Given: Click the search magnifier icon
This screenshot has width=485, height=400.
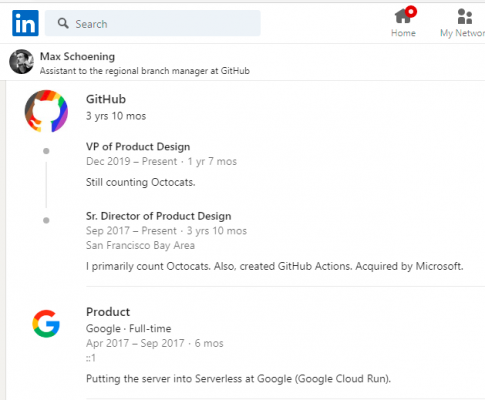Looking at the screenshot, I should tap(63, 23).
